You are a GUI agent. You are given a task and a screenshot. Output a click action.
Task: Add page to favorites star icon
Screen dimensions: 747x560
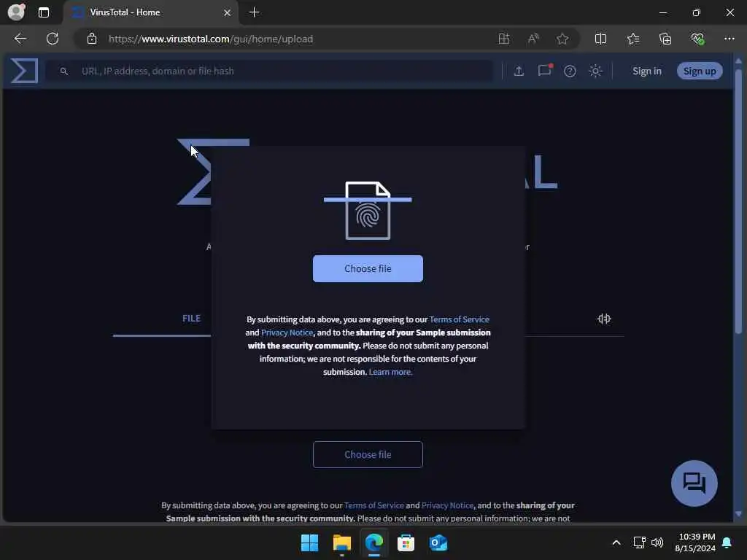[562, 39]
